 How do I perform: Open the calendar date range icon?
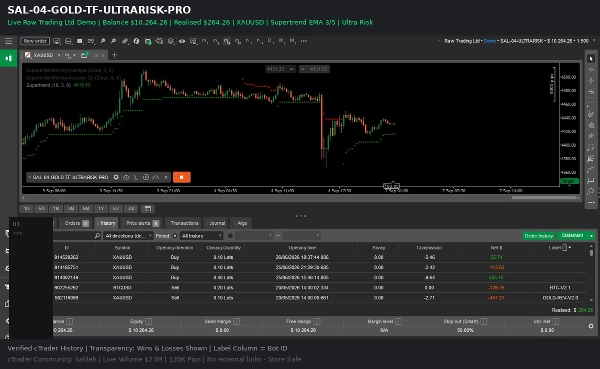click(148, 209)
